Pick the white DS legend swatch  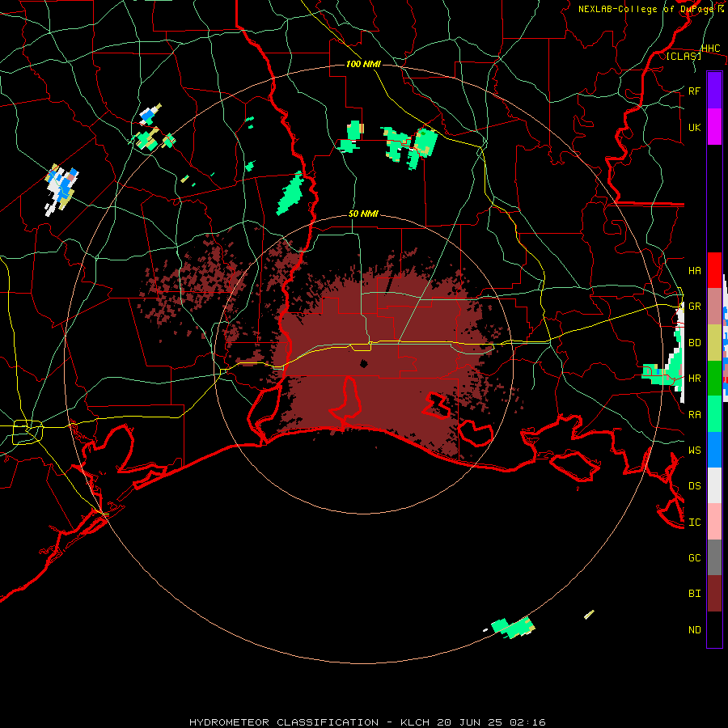coord(714,485)
